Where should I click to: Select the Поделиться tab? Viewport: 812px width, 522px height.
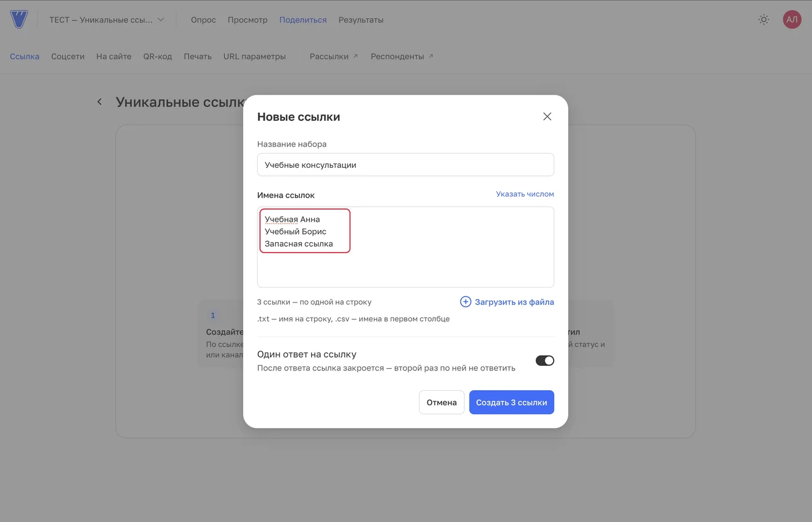pyautogui.click(x=303, y=20)
